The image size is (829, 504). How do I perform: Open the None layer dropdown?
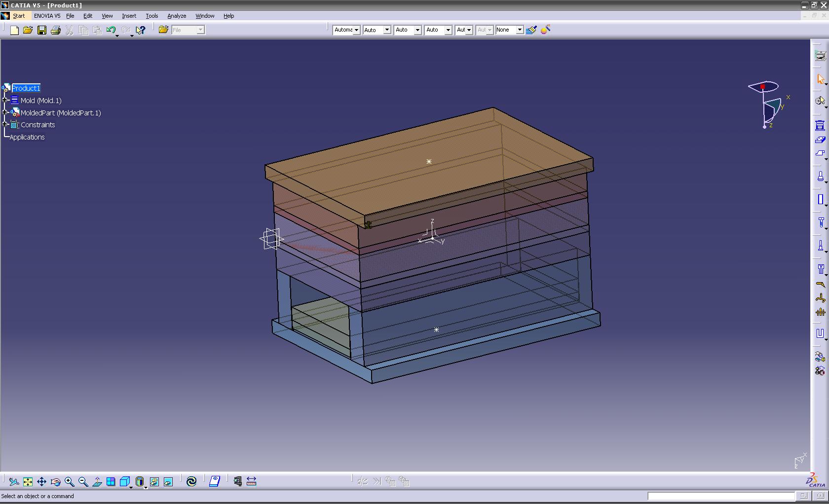click(x=520, y=30)
